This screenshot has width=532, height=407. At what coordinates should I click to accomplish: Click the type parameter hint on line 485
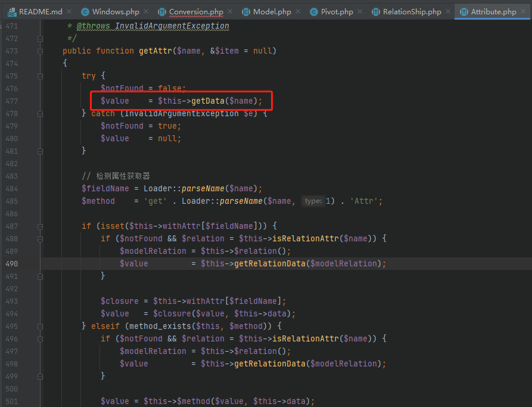(313, 201)
